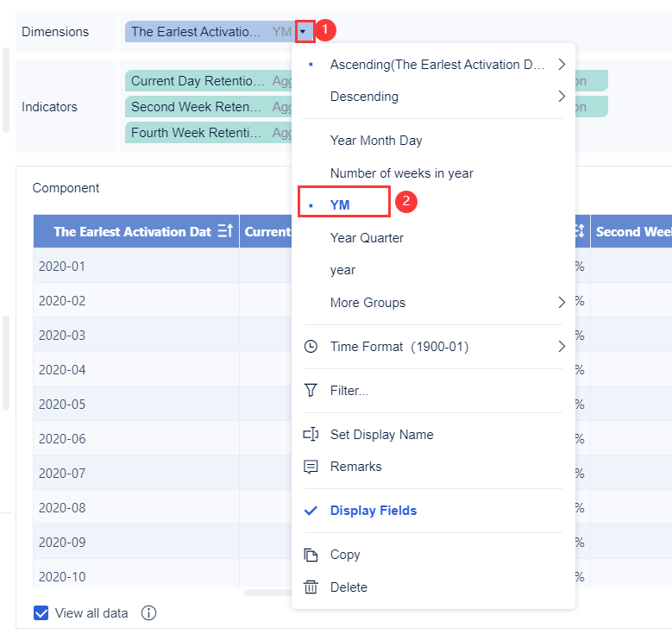Select the YM grouping option
The height and width of the screenshot is (634, 672).
click(x=340, y=205)
